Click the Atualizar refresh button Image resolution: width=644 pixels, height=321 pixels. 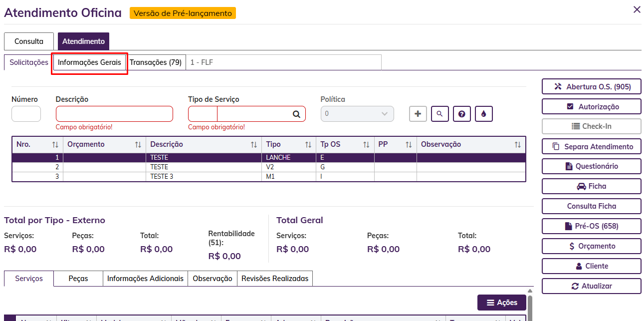tap(591, 286)
